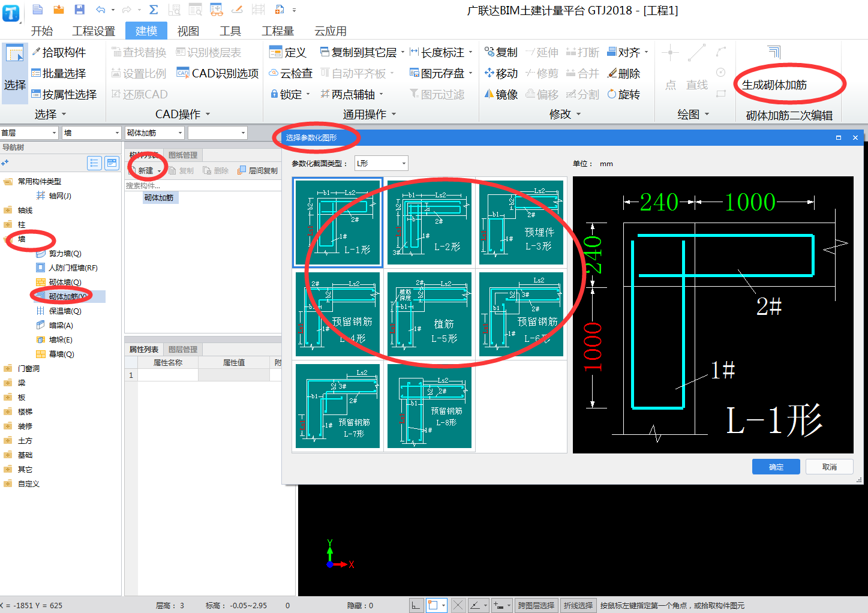Select 预留钢筋 L-8形 thumbnail

[x=430, y=406]
